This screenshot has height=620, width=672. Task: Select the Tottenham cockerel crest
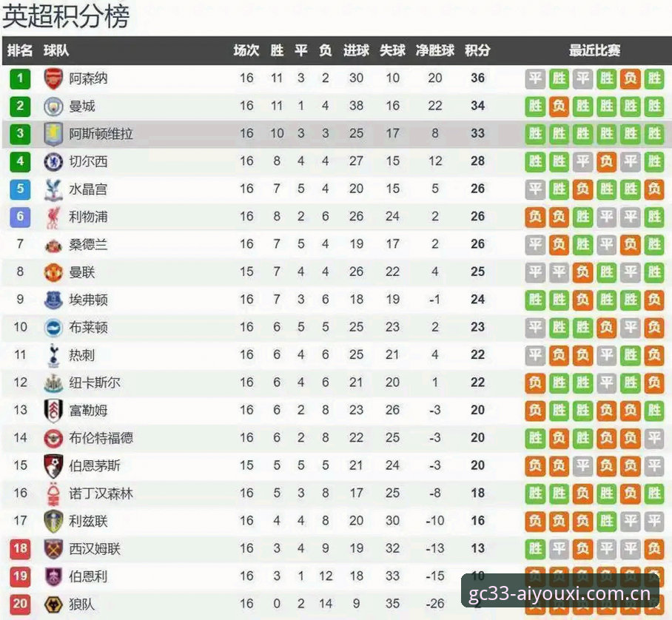tap(53, 355)
